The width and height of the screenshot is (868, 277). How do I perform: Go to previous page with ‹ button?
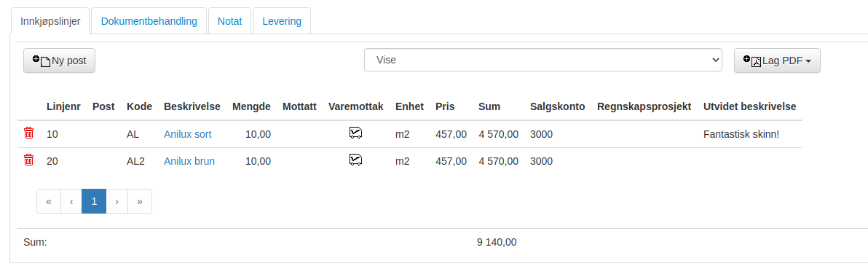(x=71, y=201)
